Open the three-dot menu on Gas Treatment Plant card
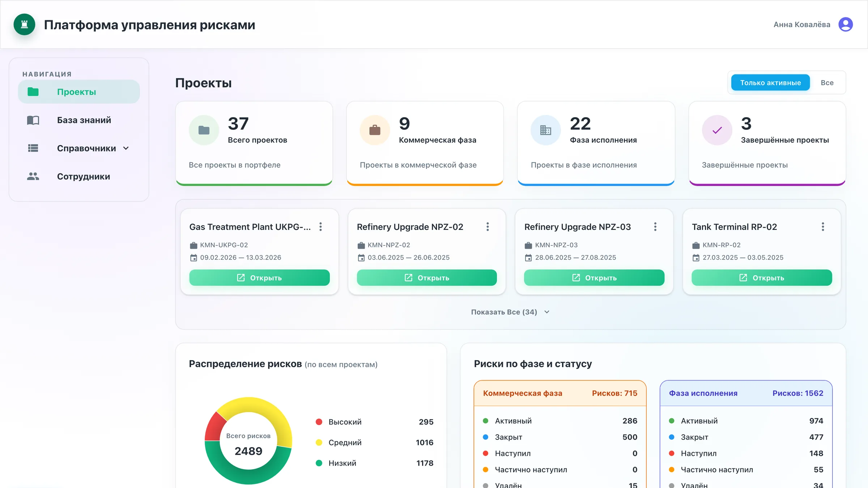This screenshot has width=868, height=488. (320, 227)
